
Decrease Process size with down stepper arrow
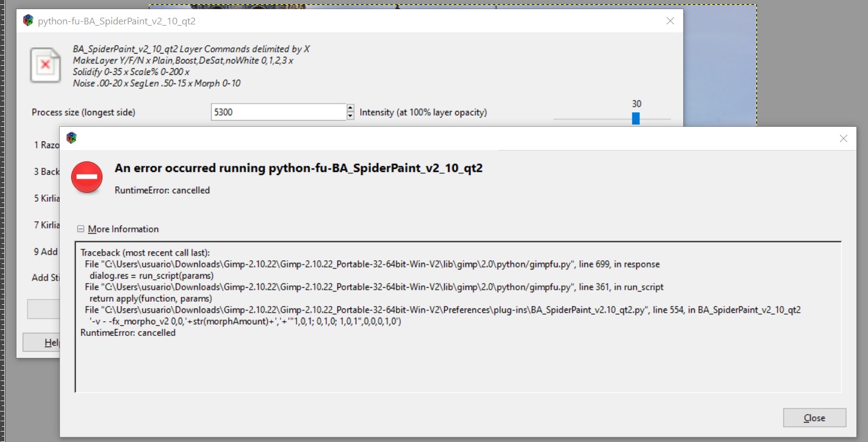point(350,116)
